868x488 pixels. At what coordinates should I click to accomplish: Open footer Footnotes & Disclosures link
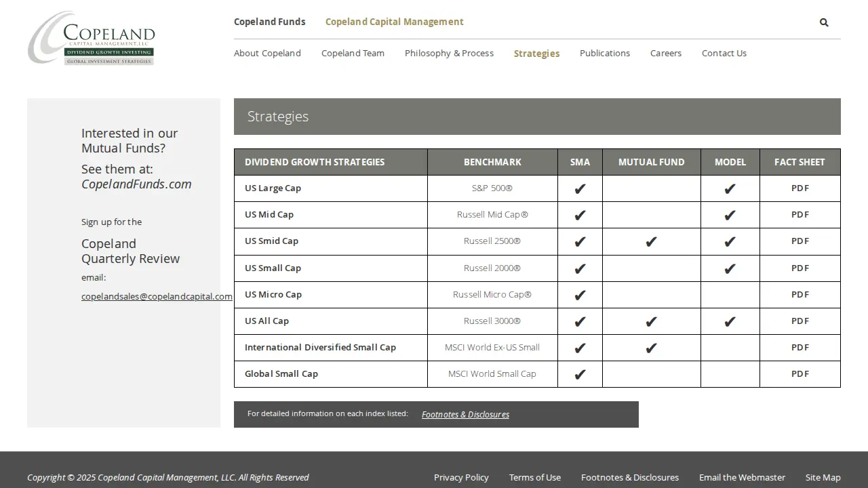click(630, 477)
